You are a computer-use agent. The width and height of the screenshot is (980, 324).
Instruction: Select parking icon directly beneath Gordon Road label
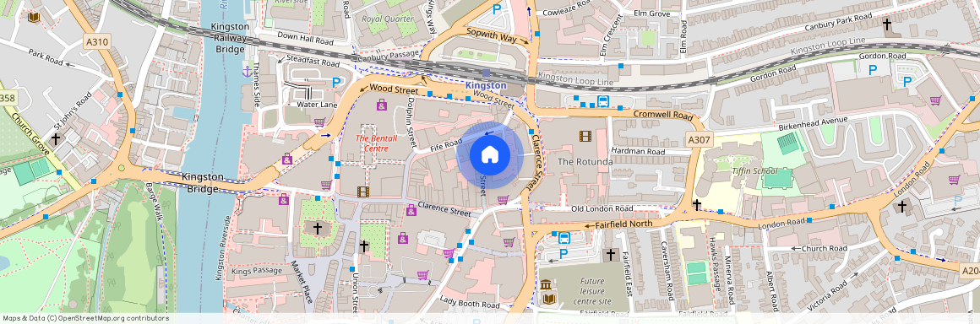click(x=873, y=71)
